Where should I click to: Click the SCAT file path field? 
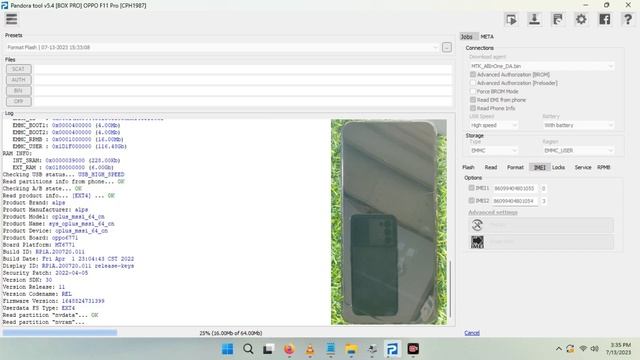click(x=242, y=69)
